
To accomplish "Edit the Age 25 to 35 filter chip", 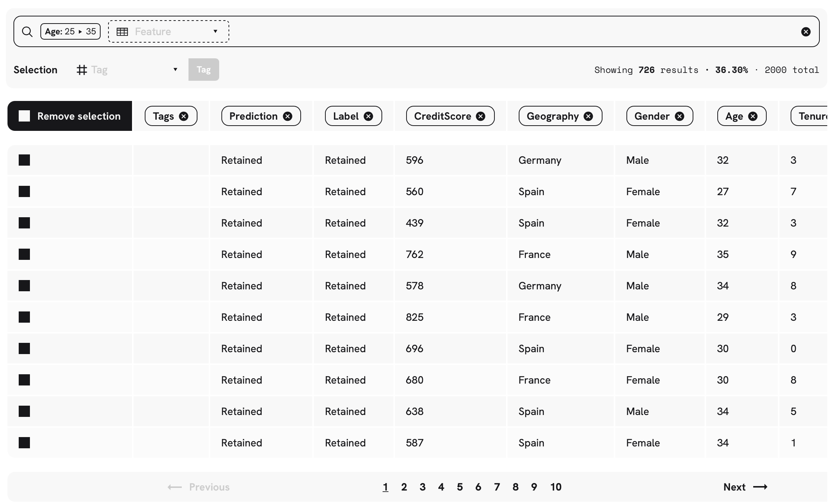I will [70, 32].
